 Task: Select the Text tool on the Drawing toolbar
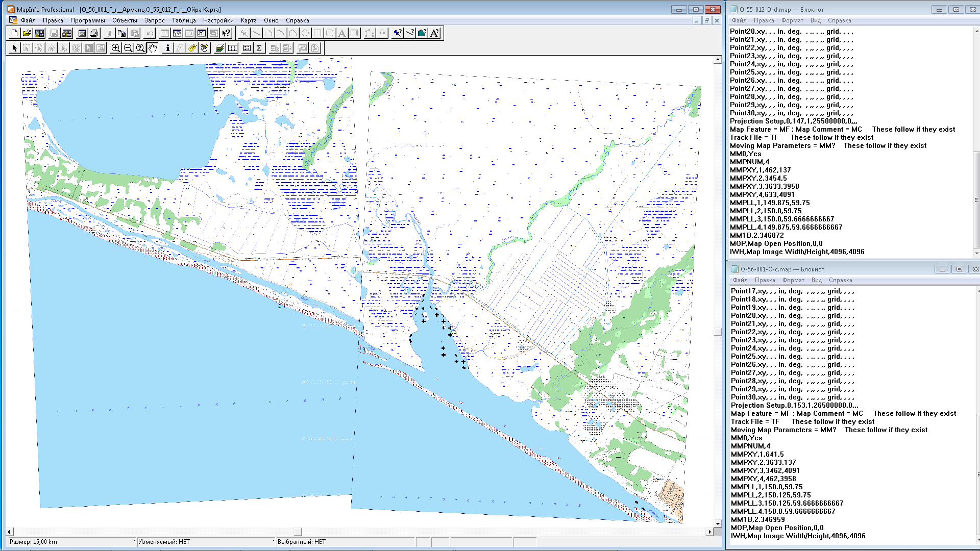coord(341,33)
